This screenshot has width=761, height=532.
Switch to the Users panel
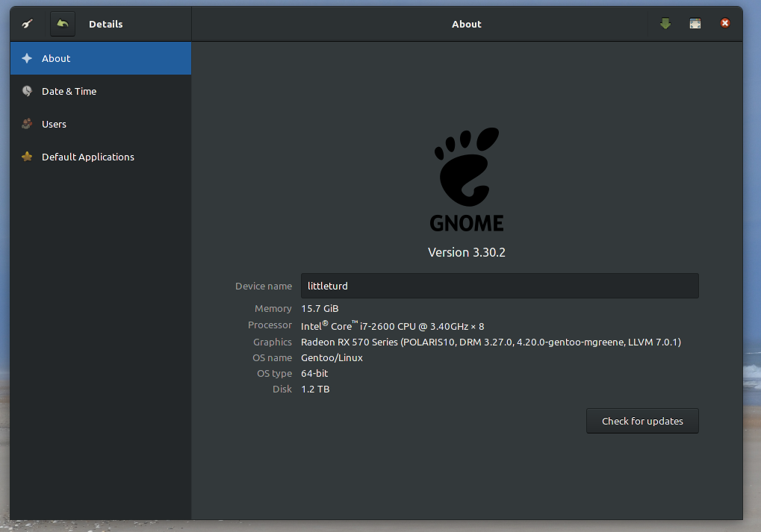point(101,124)
